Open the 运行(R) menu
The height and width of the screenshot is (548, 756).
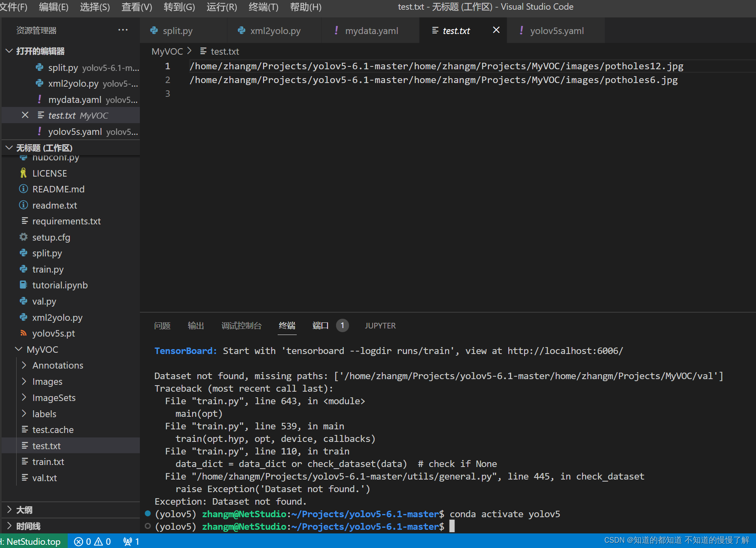pyautogui.click(x=222, y=7)
